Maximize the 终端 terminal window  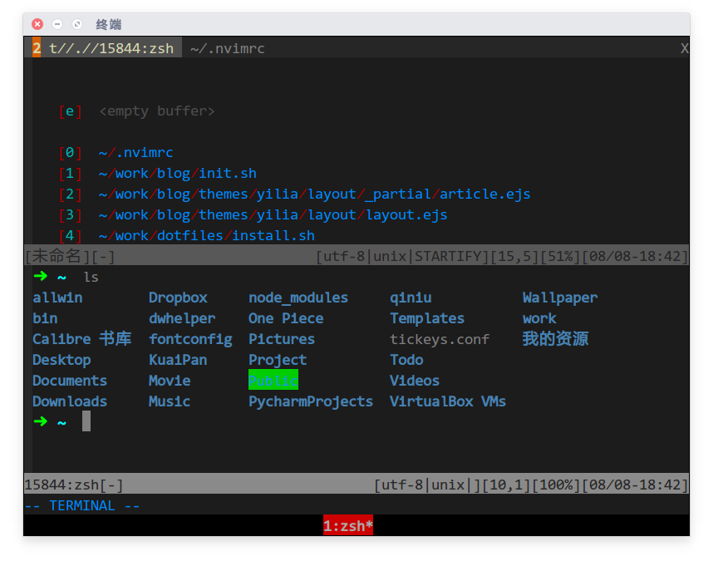click(x=77, y=24)
